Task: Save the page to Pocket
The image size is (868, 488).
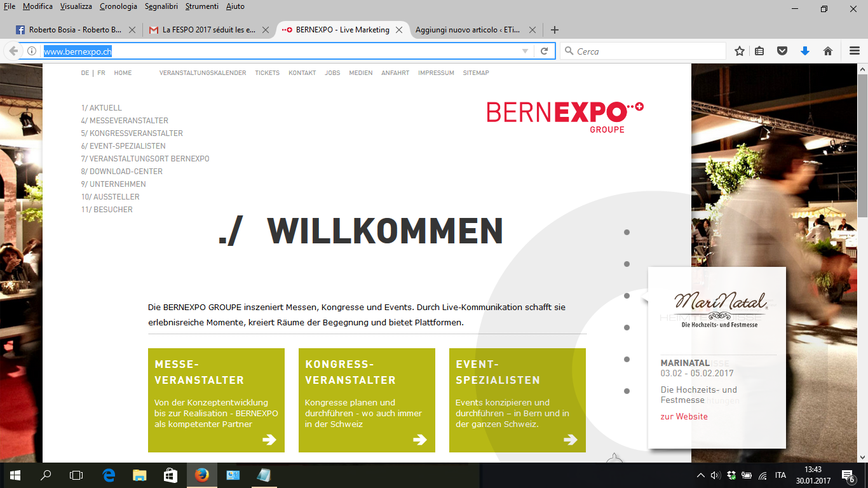Action: pos(783,51)
